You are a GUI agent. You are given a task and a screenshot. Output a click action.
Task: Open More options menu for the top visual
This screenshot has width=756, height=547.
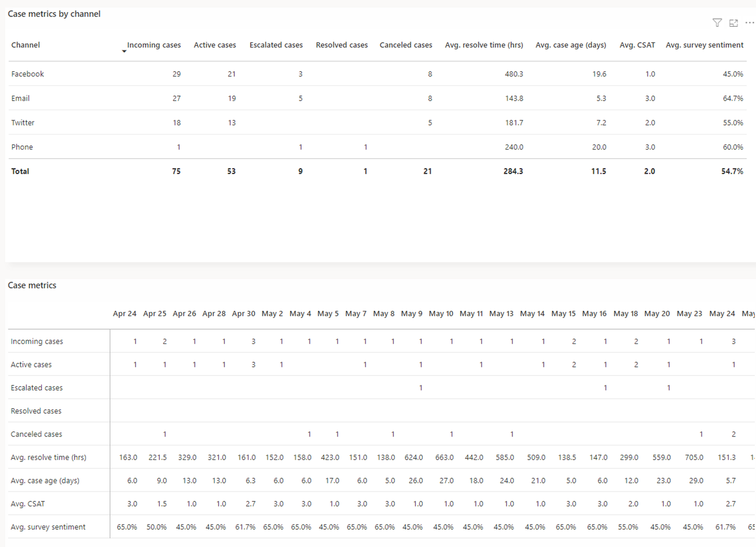click(x=750, y=23)
